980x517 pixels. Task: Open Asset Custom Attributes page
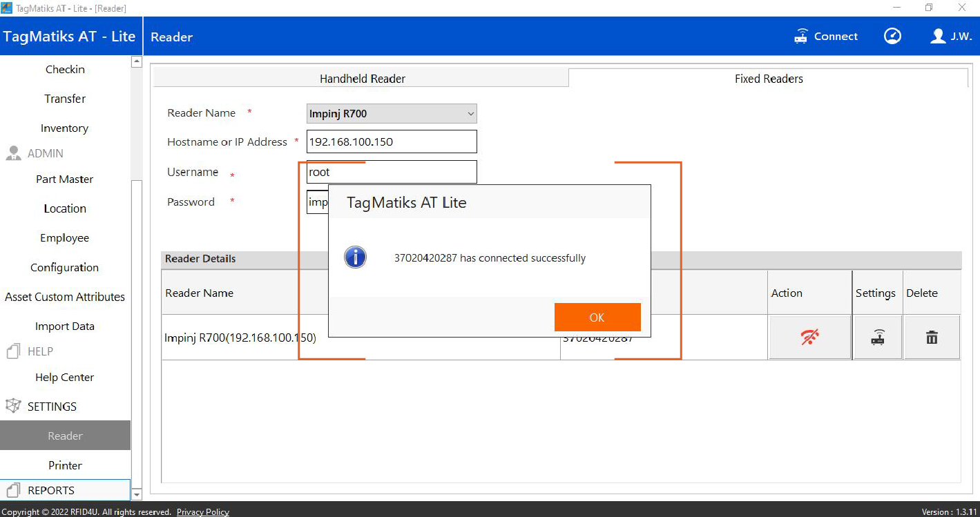65,297
